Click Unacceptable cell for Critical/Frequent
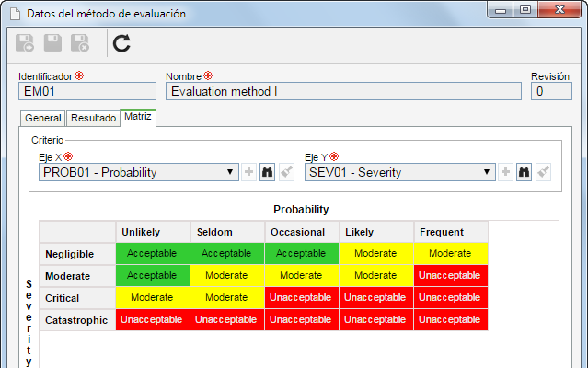The height and width of the screenshot is (368, 588). coord(451,298)
